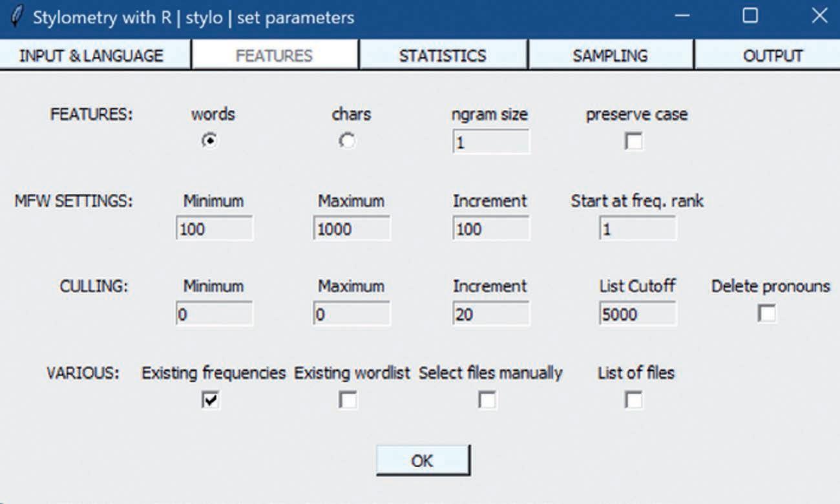Toggle the Delete pronouns checkbox
The width and height of the screenshot is (840, 504).
click(767, 314)
